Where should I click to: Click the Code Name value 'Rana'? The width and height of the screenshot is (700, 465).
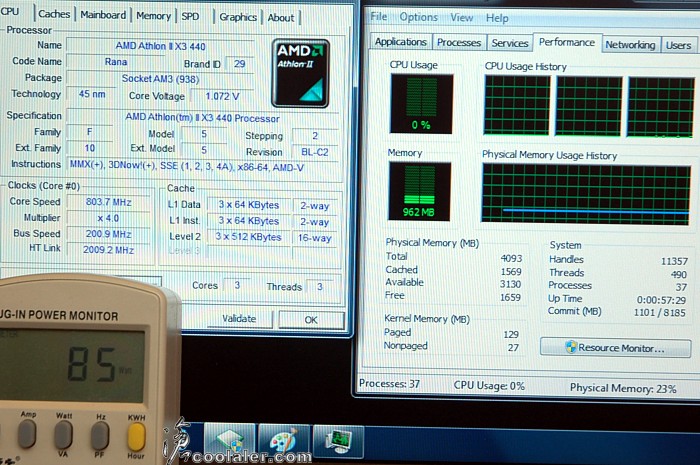click(116, 62)
